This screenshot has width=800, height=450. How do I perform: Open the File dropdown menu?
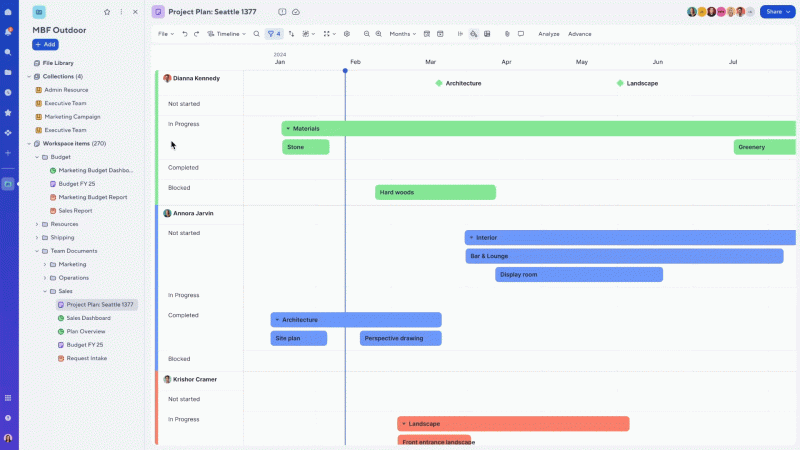click(x=166, y=34)
